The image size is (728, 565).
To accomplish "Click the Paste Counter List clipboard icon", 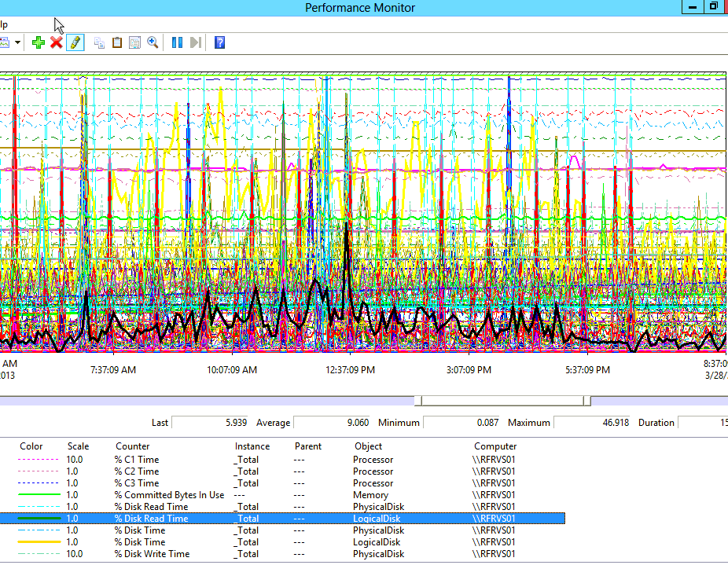I will tap(117, 42).
